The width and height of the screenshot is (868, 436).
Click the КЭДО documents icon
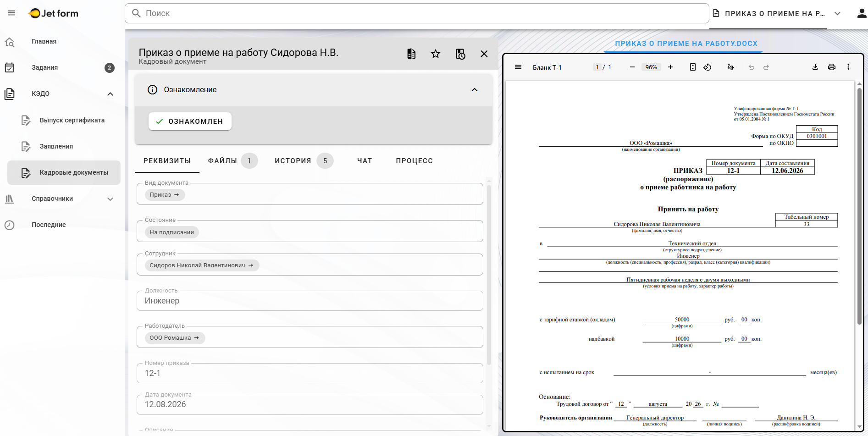coord(10,94)
